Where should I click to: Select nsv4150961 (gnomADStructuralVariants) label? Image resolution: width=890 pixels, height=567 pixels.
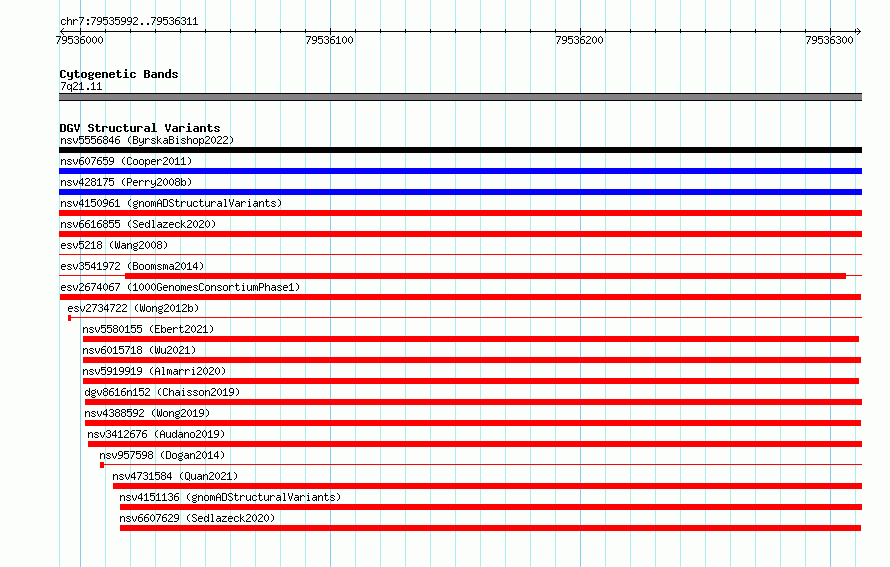(x=171, y=203)
